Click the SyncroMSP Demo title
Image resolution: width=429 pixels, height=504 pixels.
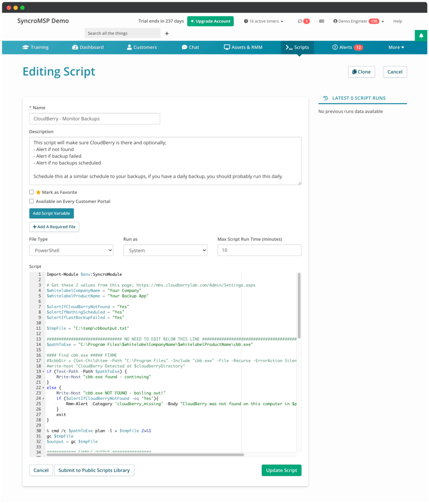click(x=43, y=21)
